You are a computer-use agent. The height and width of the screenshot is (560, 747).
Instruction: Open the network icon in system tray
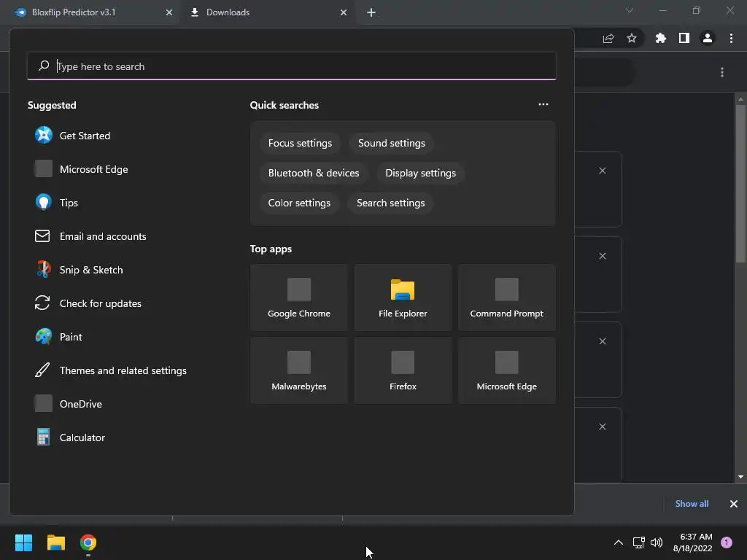coord(638,542)
